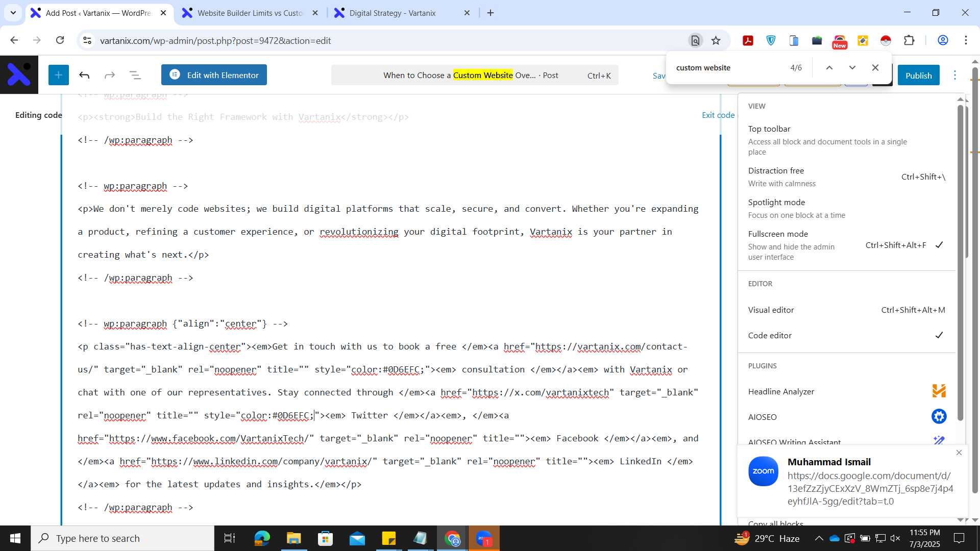Bookmark this page with the star icon

(x=716, y=40)
